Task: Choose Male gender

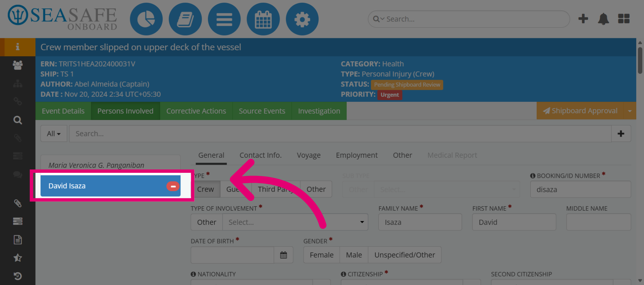Action: [354, 255]
